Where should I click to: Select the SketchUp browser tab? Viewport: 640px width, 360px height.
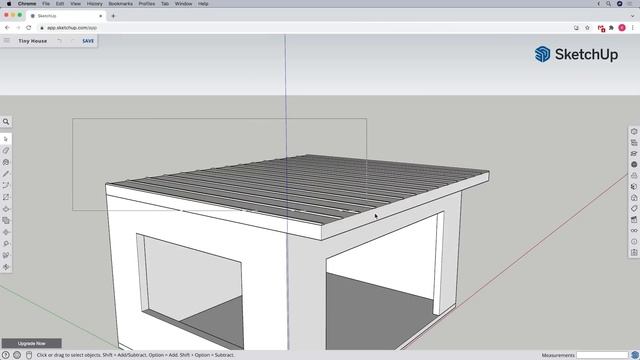point(65,16)
